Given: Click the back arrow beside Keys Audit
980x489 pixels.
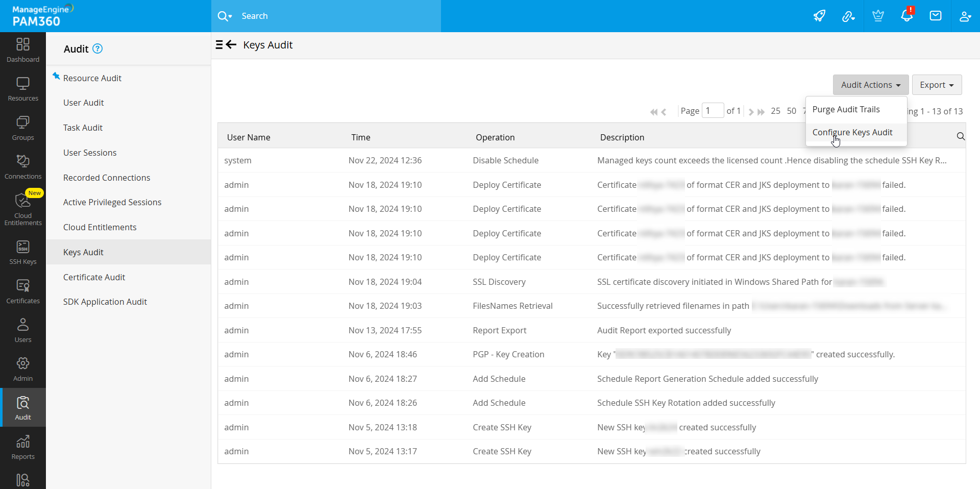Looking at the screenshot, I should (x=231, y=45).
